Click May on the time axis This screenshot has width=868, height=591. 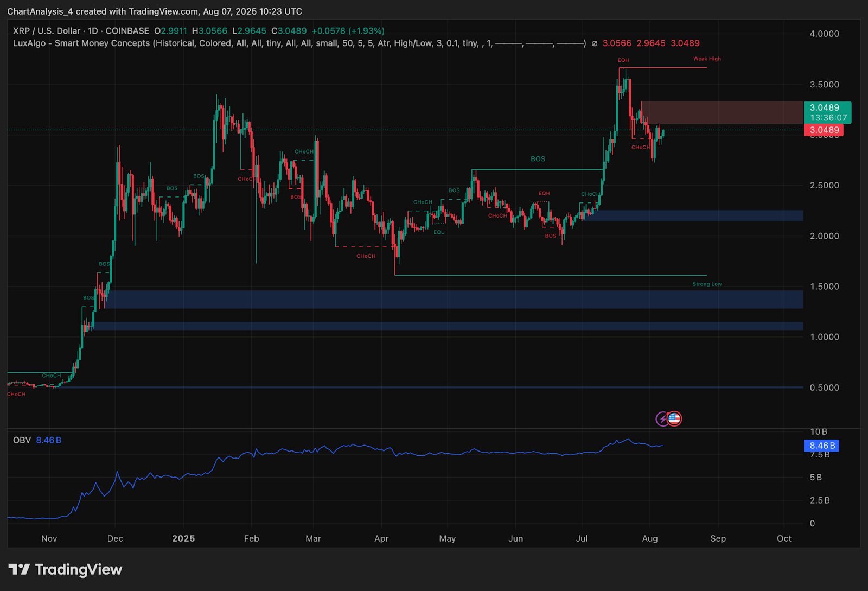click(x=448, y=538)
